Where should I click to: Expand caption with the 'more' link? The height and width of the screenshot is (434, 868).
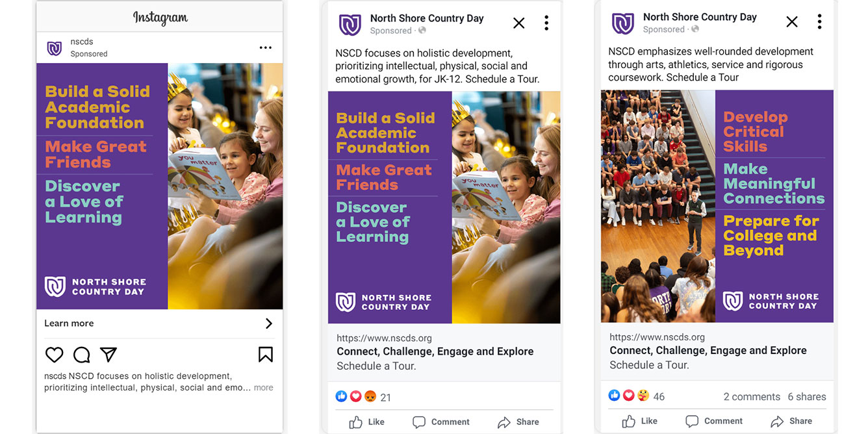[263, 388]
